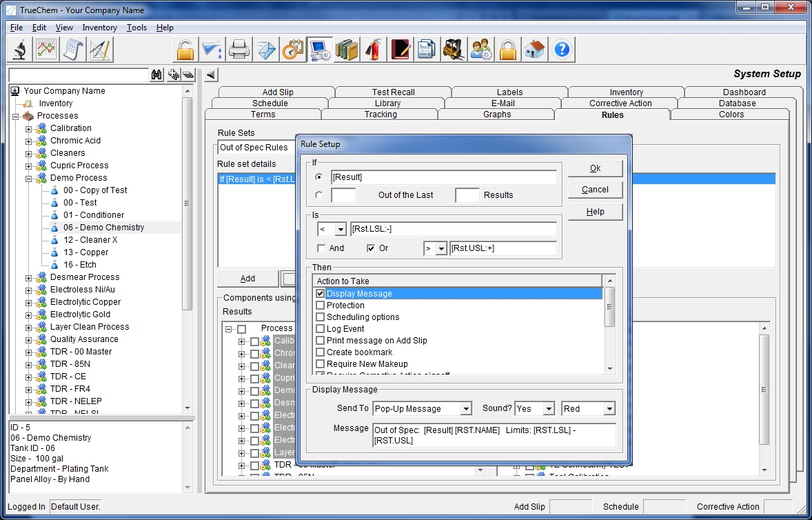Viewport: 812px width, 520px height.
Task: Open the Send To Pop-Up Message dropdown
Action: point(466,409)
